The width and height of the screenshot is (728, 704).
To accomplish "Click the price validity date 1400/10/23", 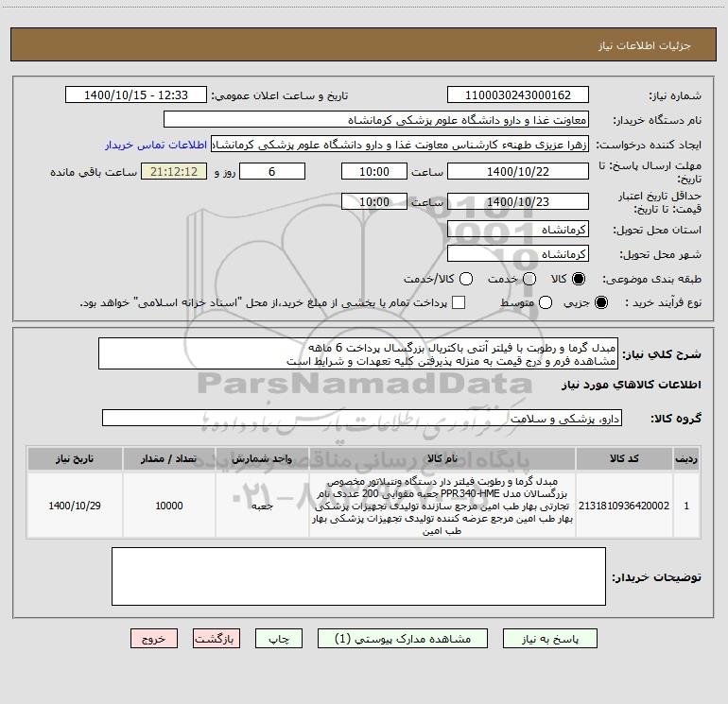I will click(518, 201).
